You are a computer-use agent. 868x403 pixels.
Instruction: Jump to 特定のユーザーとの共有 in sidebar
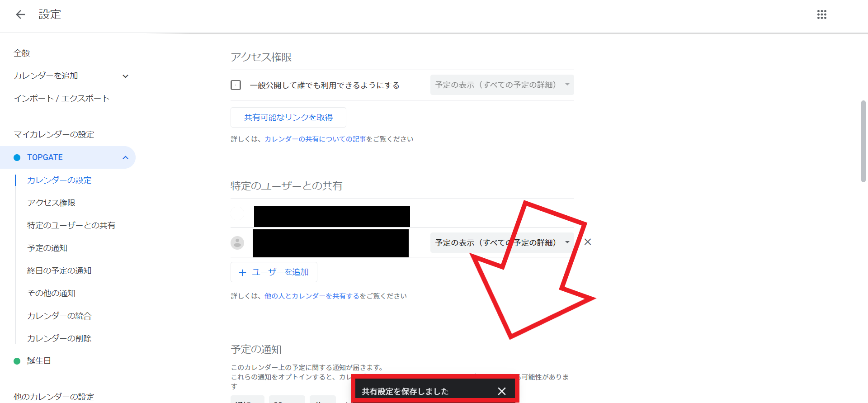[71, 225]
